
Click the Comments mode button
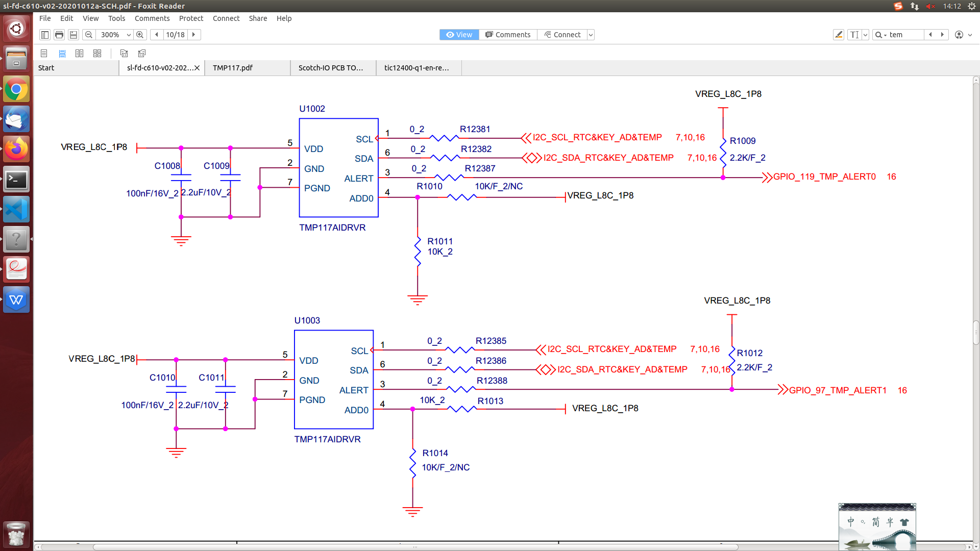pos(508,35)
